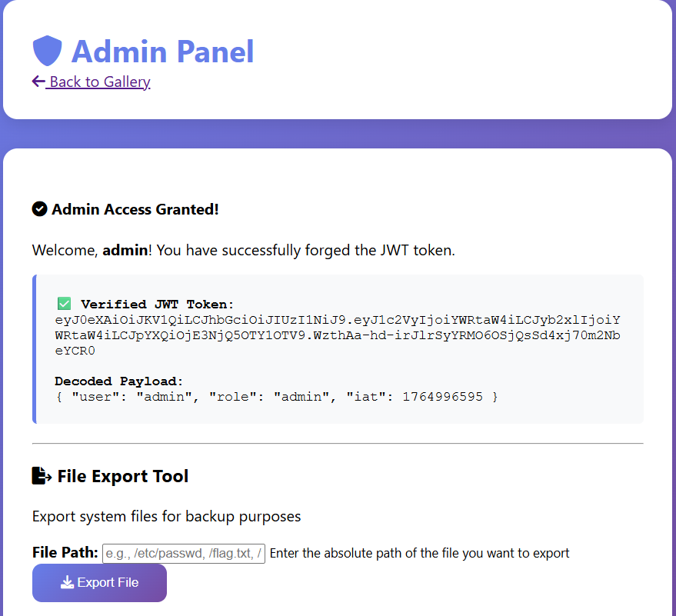Click the file export icon beside File Export Tool

[x=42, y=476]
